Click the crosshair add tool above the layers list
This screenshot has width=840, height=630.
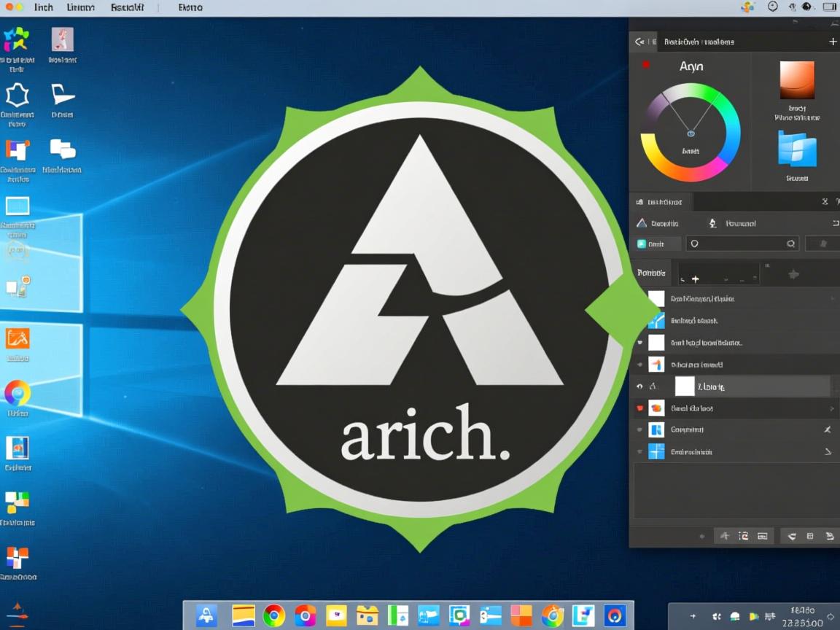click(x=696, y=279)
